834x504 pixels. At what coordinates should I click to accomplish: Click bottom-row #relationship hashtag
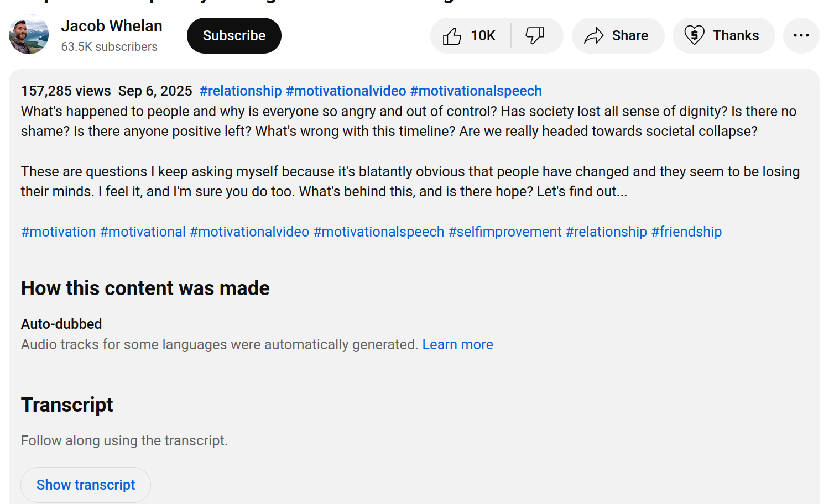tap(606, 232)
